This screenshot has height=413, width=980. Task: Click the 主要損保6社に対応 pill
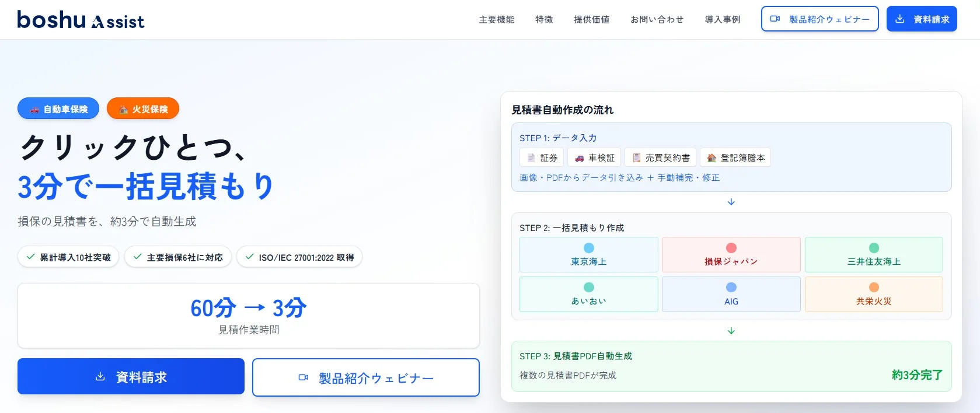(x=178, y=257)
